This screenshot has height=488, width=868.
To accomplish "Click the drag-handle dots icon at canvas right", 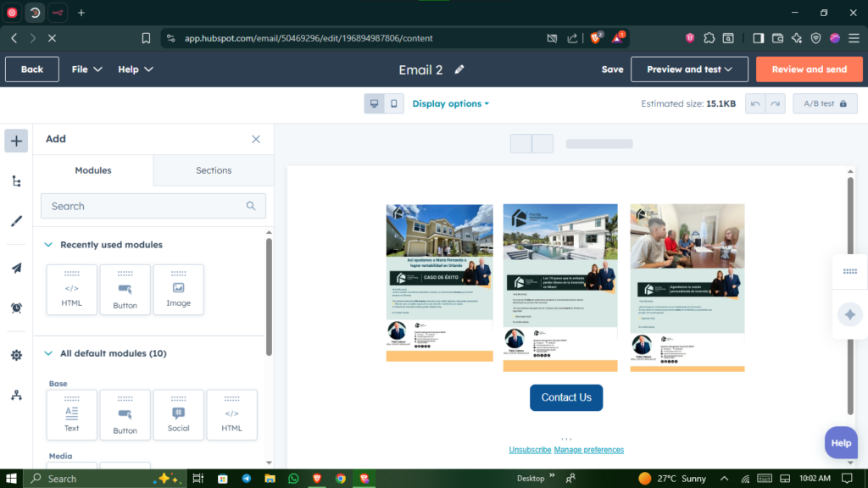I will [849, 271].
